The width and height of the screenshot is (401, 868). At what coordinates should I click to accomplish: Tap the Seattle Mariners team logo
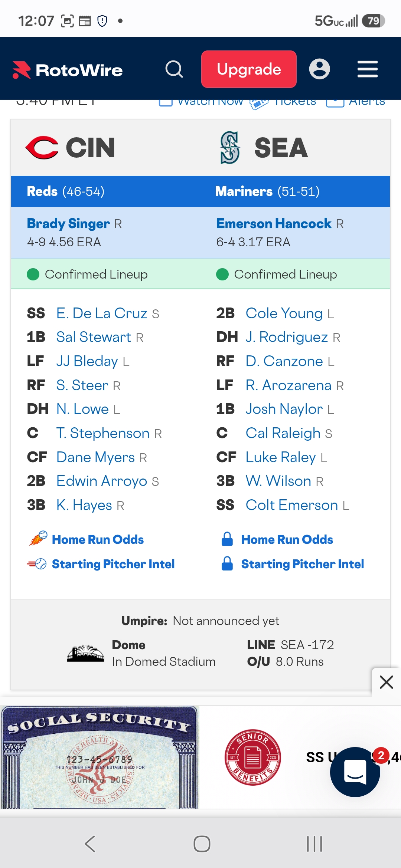tap(230, 147)
